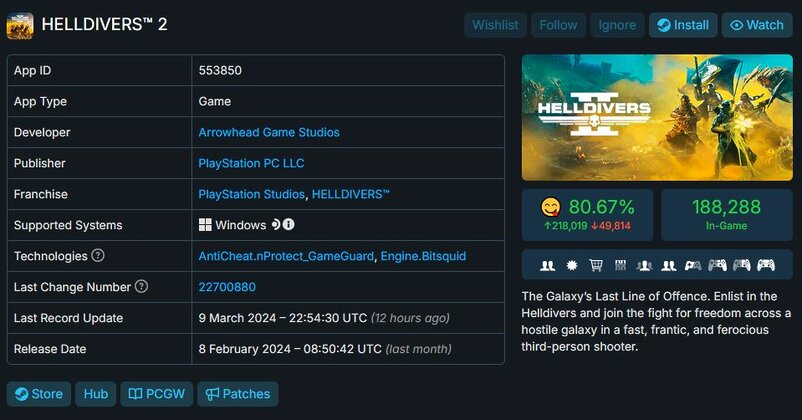802x420 pixels.
Task: Open change number 22700880 link
Action: point(227,287)
